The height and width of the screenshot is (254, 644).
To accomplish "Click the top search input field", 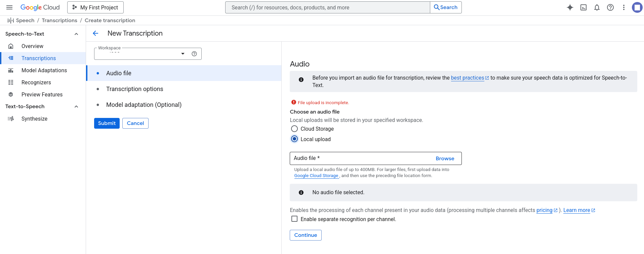I will pyautogui.click(x=328, y=7).
